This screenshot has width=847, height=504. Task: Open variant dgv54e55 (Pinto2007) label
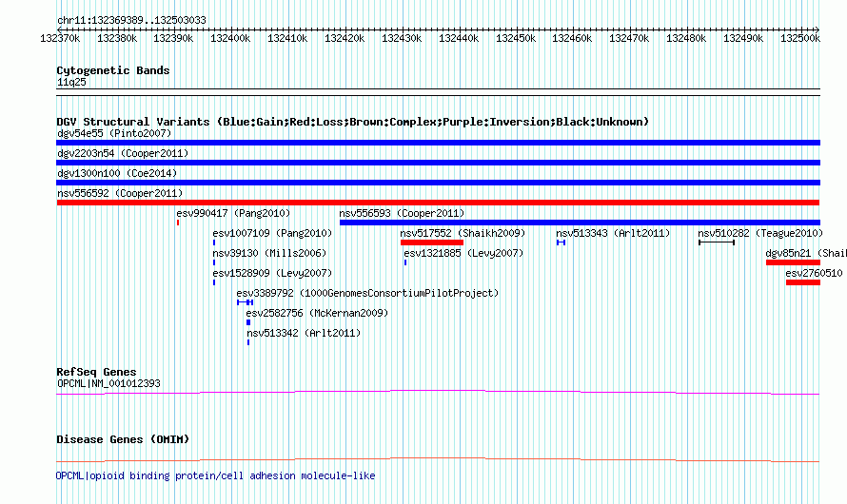pos(114,133)
